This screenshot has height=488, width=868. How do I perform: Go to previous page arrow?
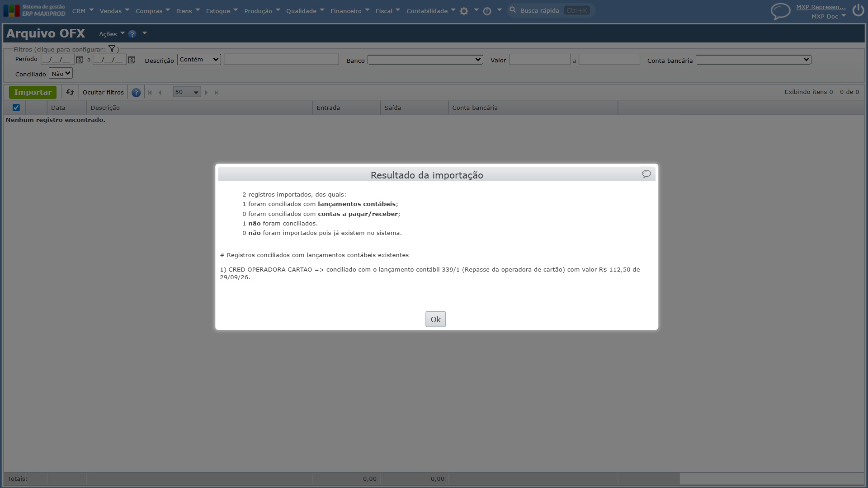tap(160, 93)
